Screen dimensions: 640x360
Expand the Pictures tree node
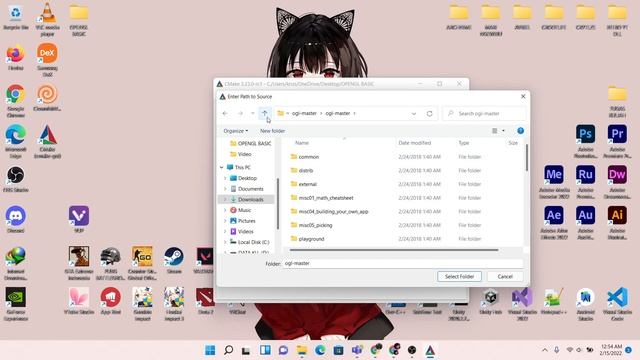(x=225, y=221)
